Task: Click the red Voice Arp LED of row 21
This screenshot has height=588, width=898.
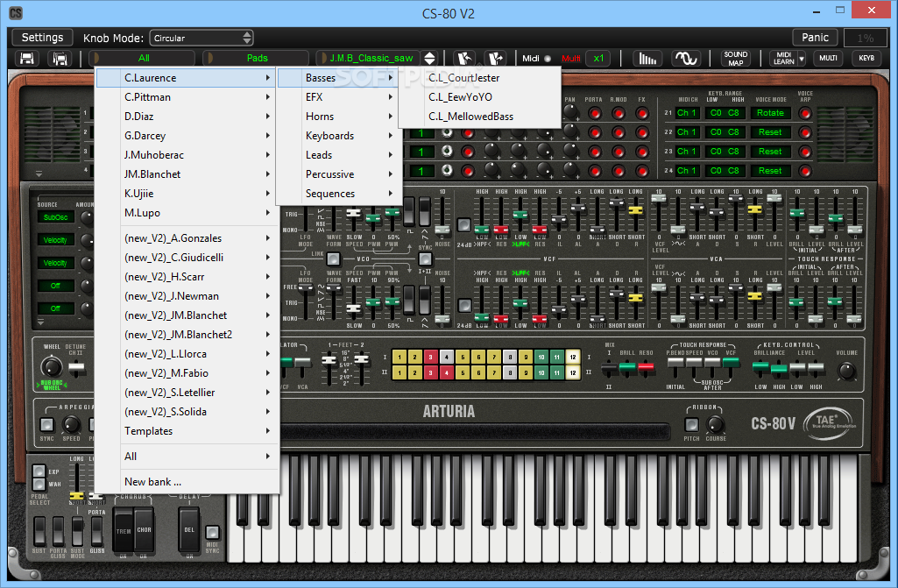Action: pyautogui.click(x=805, y=113)
